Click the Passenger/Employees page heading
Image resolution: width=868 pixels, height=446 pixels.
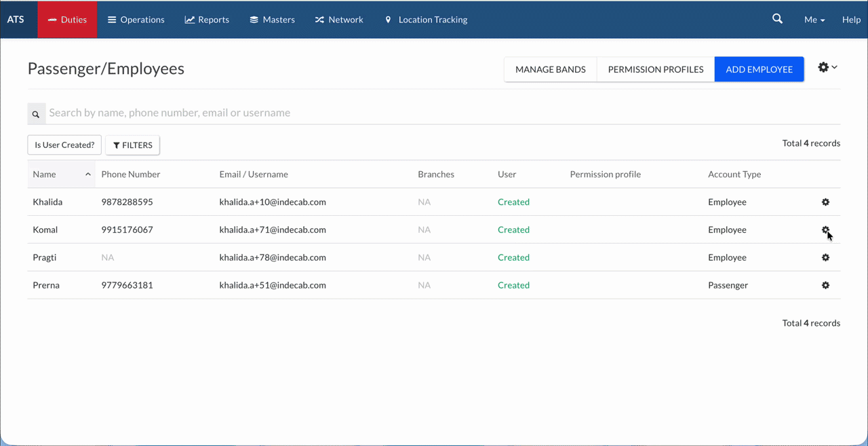[106, 69]
